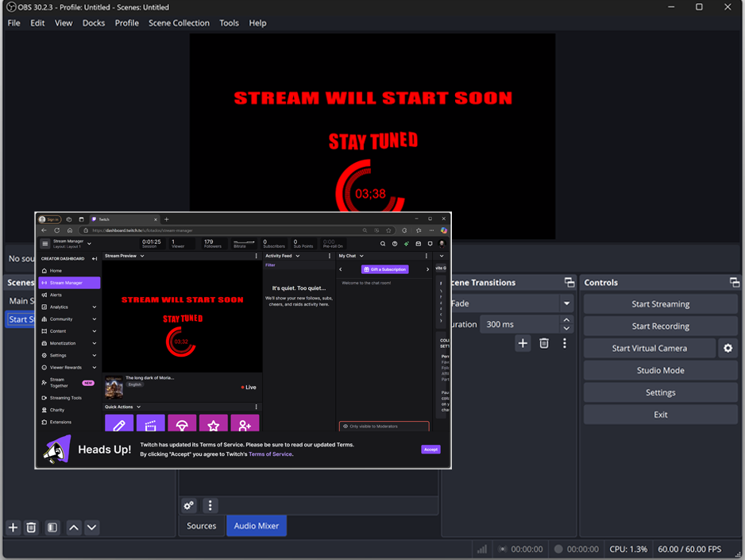Click the Start Streaming button
This screenshot has height=560, width=745.
(660, 303)
